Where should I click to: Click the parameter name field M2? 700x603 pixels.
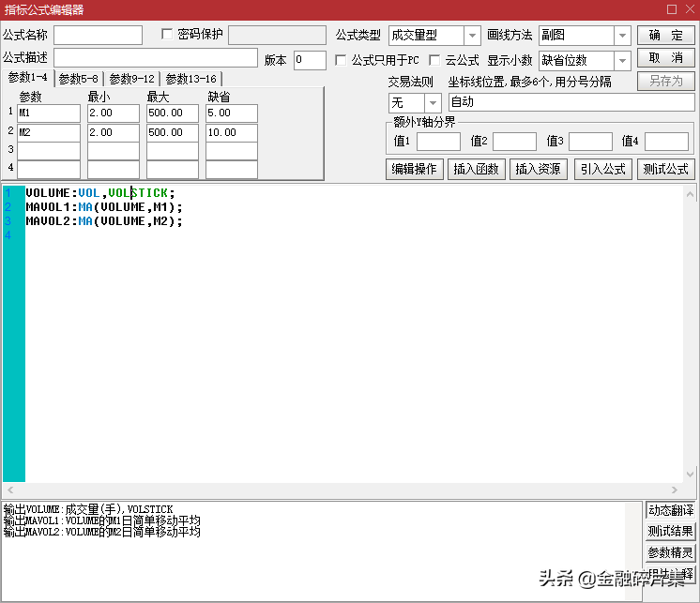[x=49, y=133]
